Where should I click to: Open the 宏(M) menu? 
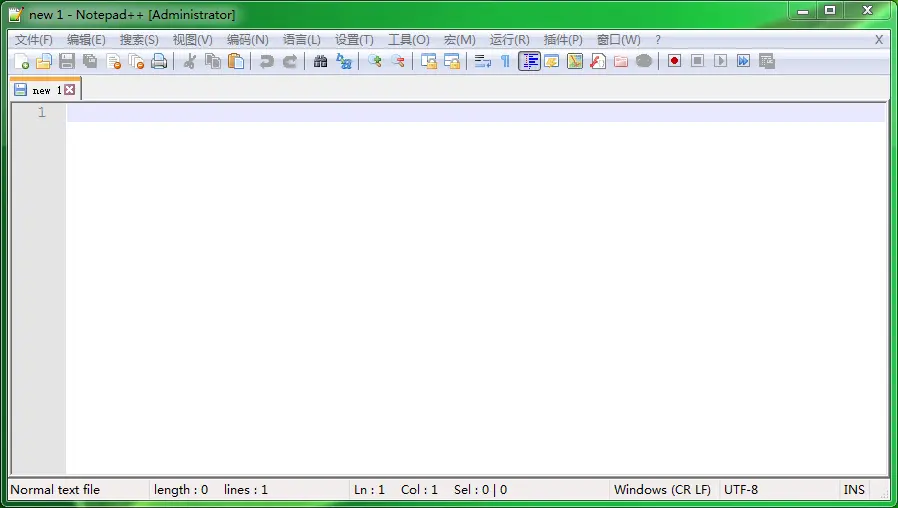click(x=459, y=40)
